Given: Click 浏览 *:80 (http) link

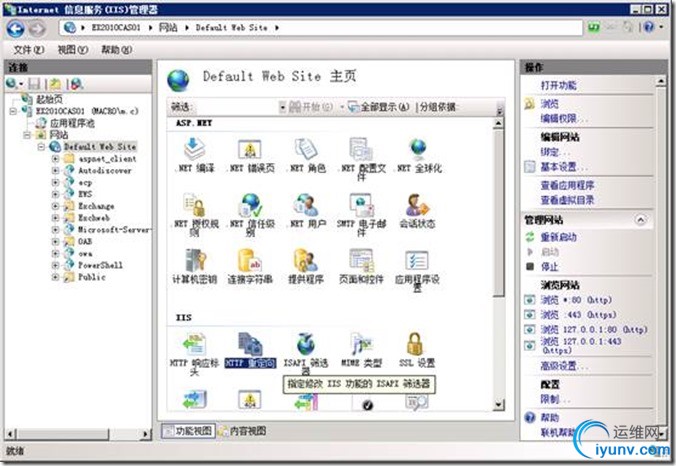Looking at the screenshot, I should (576, 300).
